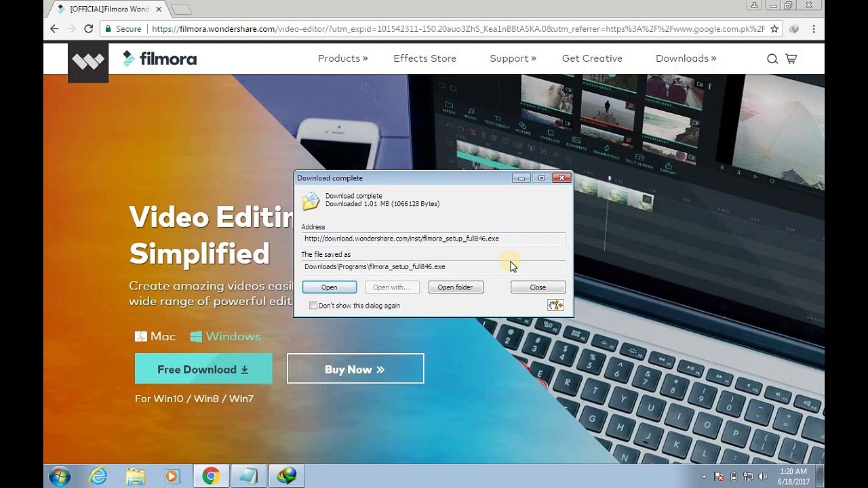
Task: Show hidden system tray icons
Action: (x=704, y=476)
